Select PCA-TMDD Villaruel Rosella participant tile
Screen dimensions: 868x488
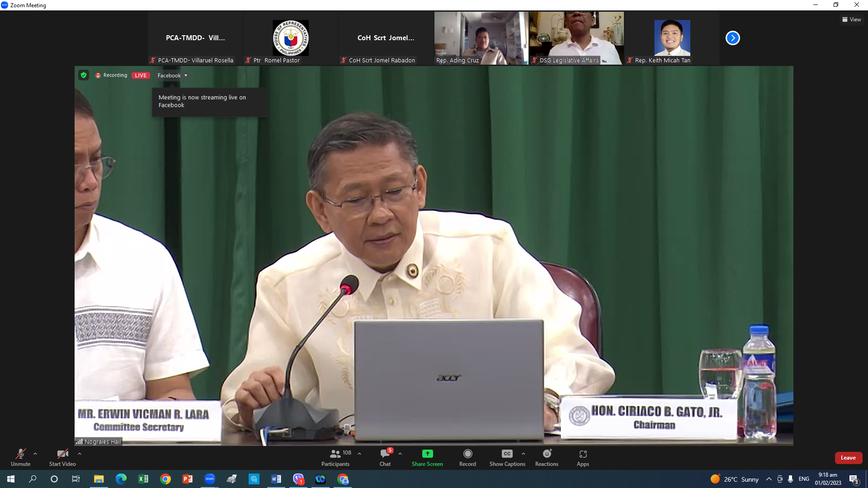(195, 38)
